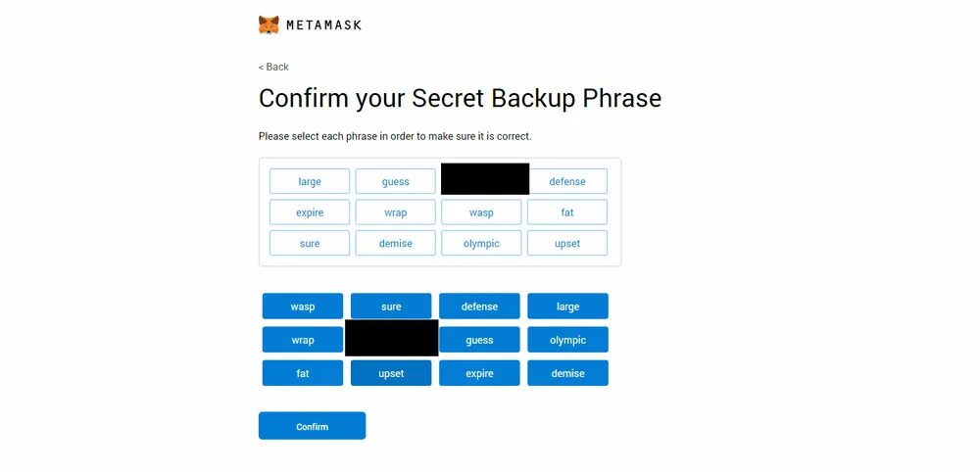The width and height of the screenshot is (980, 472).
Task: Click the MetaMask fox logo icon
Action: (269, 25)
